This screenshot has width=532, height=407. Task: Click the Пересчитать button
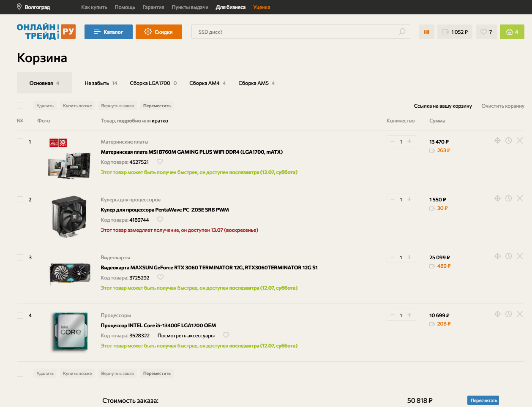(483, 400)
